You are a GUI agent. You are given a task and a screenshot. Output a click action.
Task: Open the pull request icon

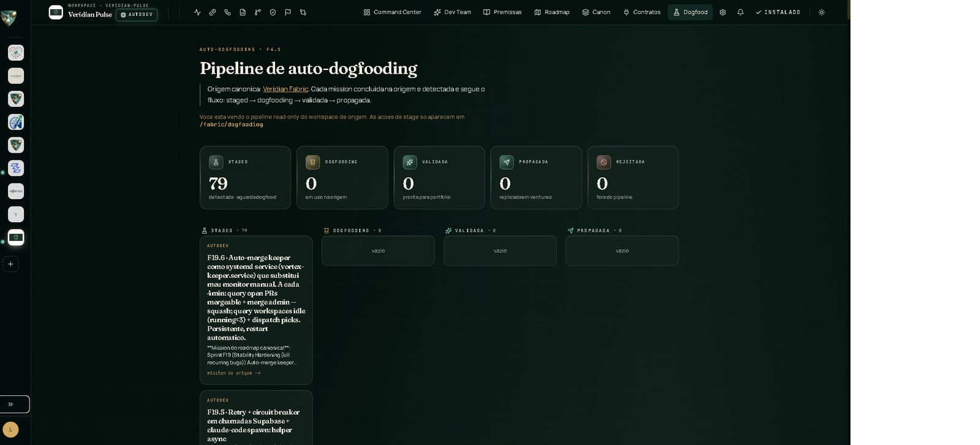[303, 12]
